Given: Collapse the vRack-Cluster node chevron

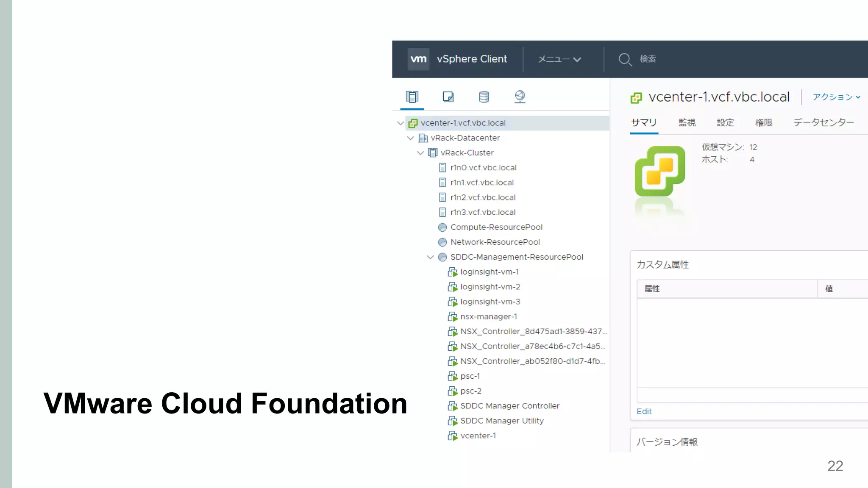Looking at the screenshot, I should tap(420, 153).
